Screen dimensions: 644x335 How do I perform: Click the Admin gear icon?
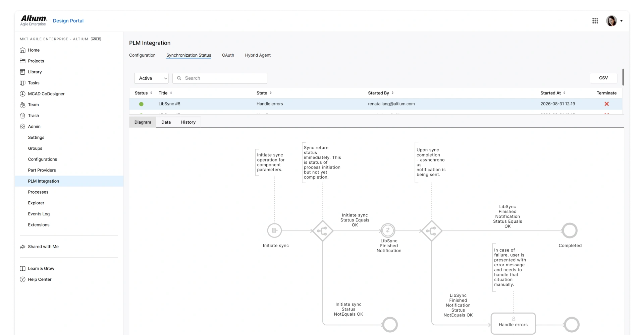click(22, 127)
